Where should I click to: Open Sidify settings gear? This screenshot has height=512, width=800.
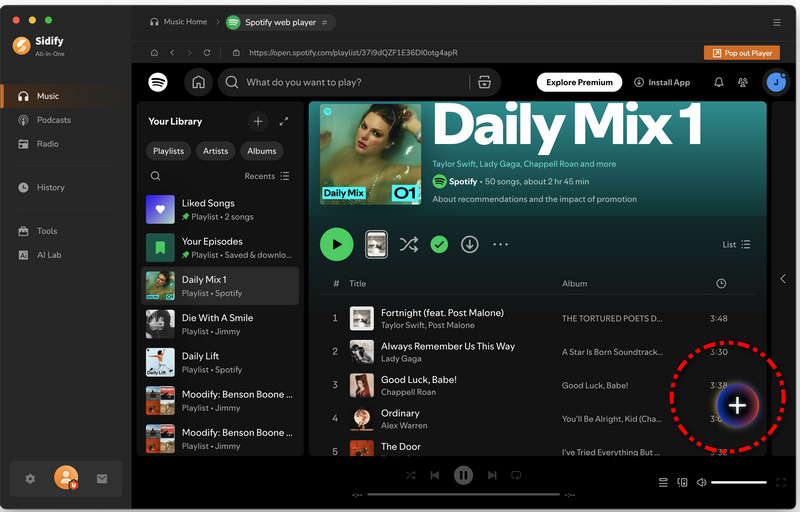(x=30, y=478)
